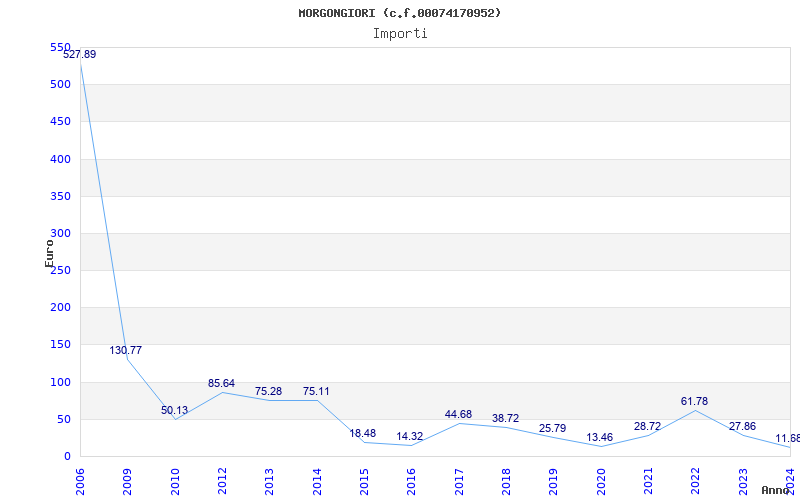The width and height of the screenshot is (800, 500).
Task: Click the 300 y-axis tick label
Action: pyautogui.click(x=60, y=234)
